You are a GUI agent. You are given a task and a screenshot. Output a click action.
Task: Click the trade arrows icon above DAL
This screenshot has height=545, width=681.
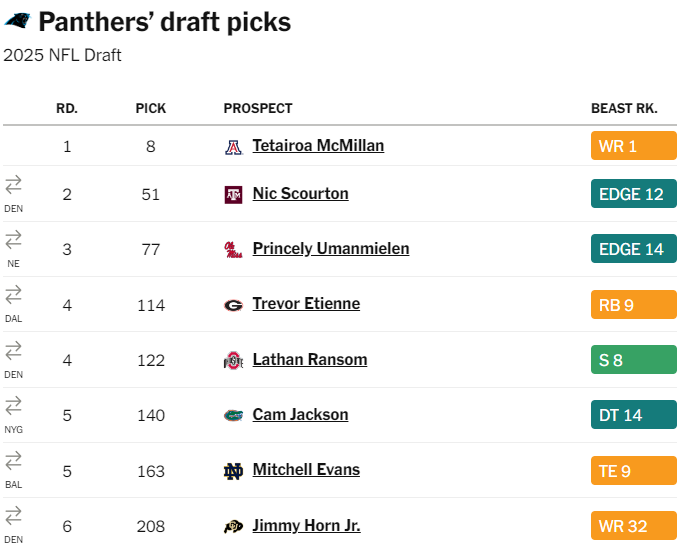[14, 295]
